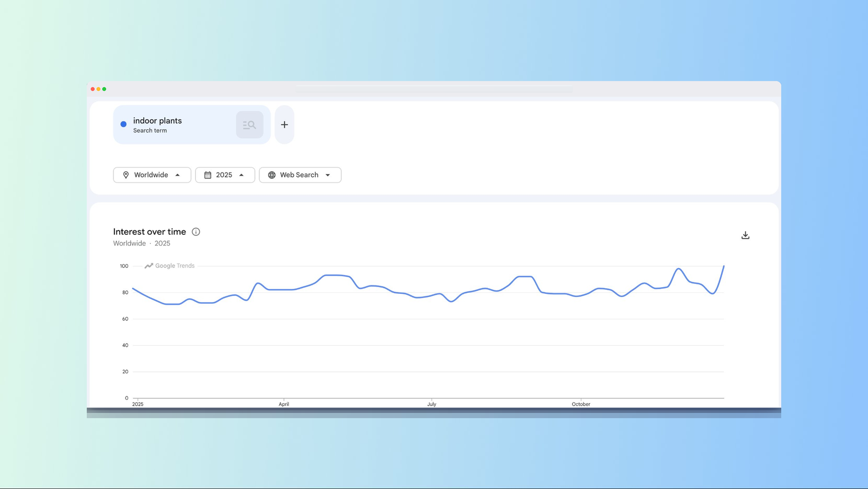Click the chart line's final peak at 100
Screen dimensions: 868x489
point(724,266)
